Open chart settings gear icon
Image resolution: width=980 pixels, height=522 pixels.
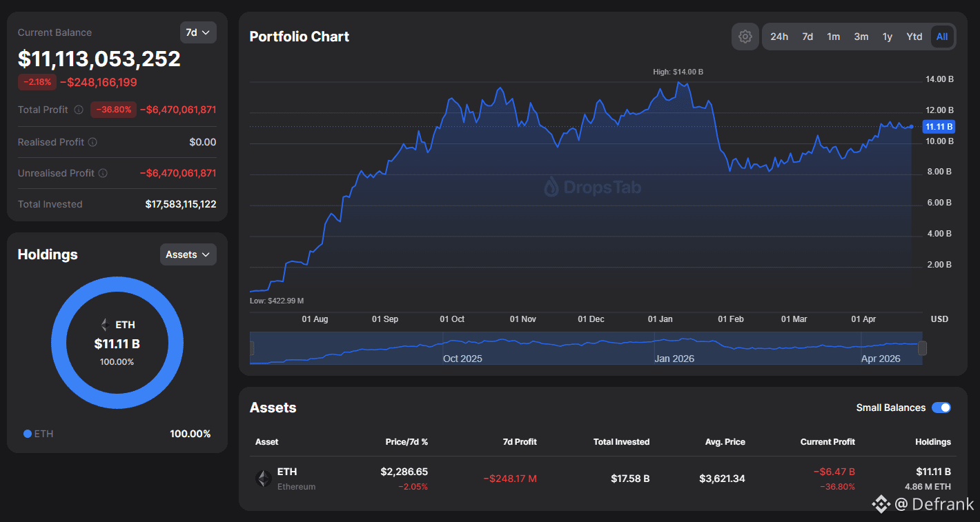[x=745, y=37]
